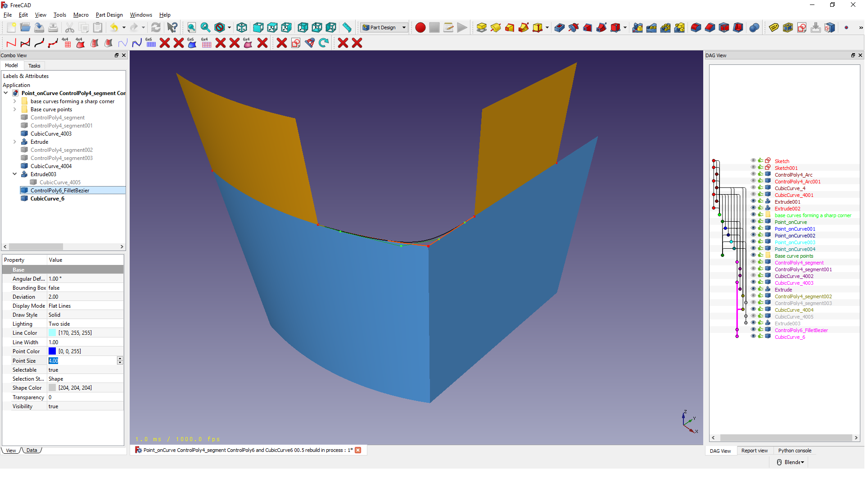Screen dimensions: 868x492
Task: Click the Measure distance ruler icon
Action: tap(347, 27)
